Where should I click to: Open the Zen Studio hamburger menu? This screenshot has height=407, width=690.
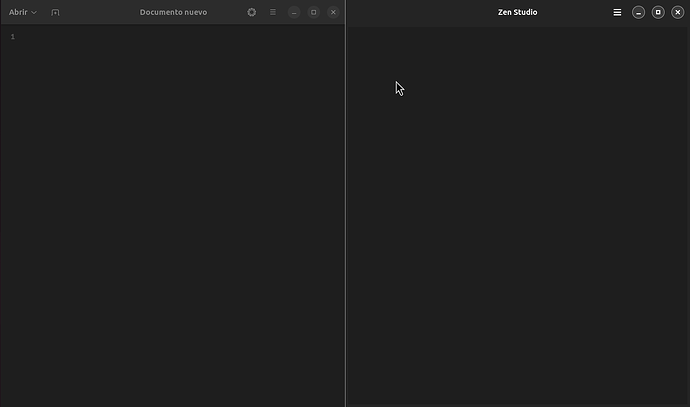pos(617,12)
